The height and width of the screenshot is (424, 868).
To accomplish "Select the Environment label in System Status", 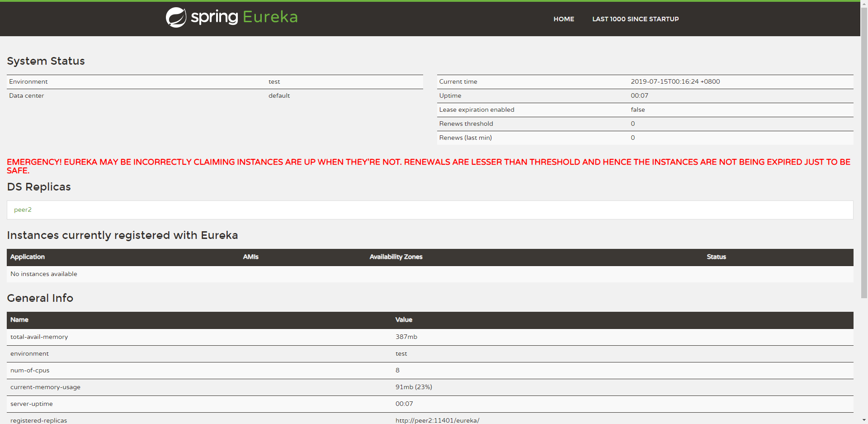I will (28, 81).
